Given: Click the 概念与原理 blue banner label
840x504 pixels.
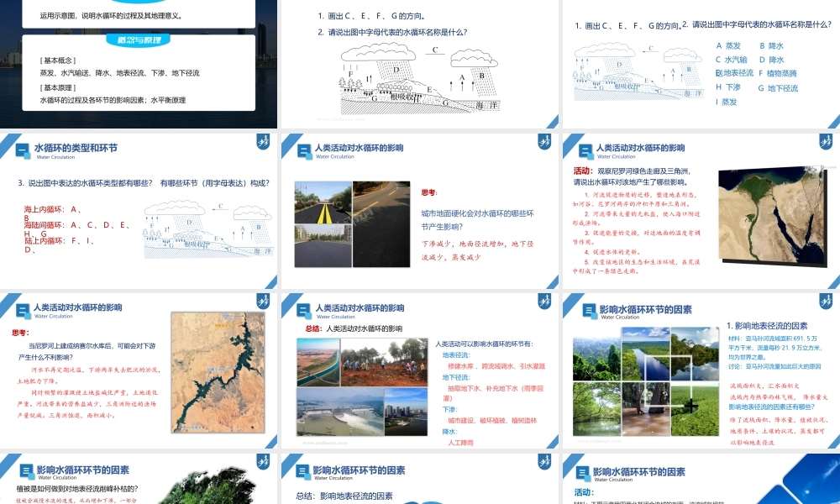Looking at the screenshot, I should tap(139, 40).
